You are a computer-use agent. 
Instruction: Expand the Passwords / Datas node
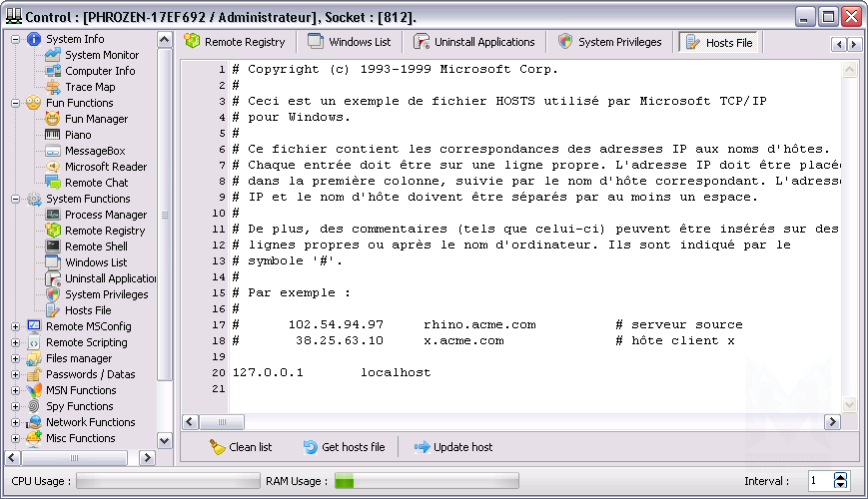[15, 374]
